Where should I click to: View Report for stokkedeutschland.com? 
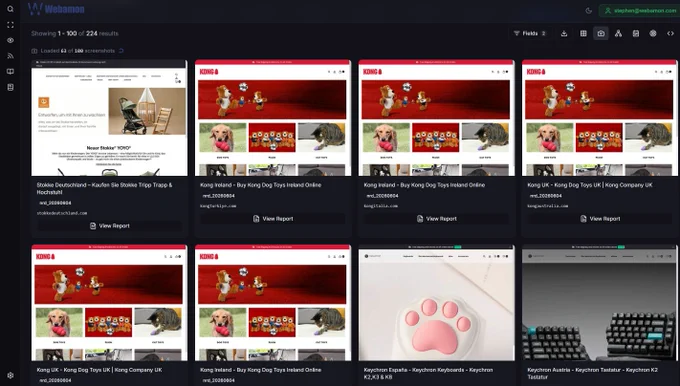coord(109,226)
